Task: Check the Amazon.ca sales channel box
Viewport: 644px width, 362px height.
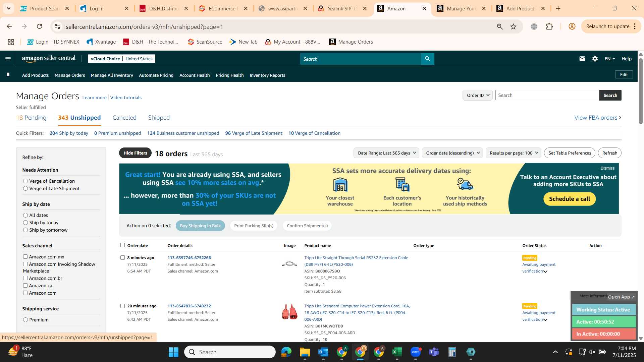Action: (x=25, y=286)
